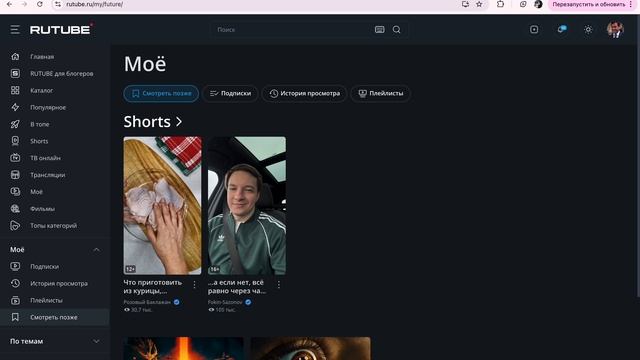Click the browser site info icon
This screenshot has width=640, height=360.
[58, 4]
